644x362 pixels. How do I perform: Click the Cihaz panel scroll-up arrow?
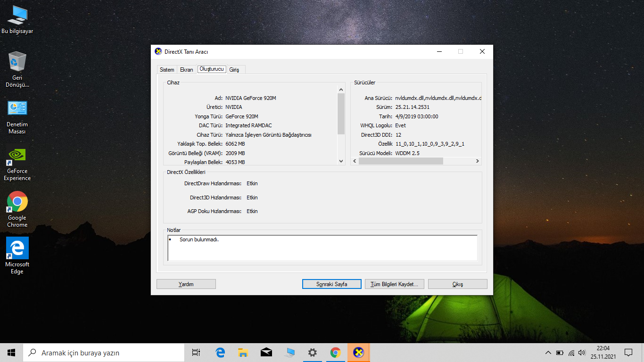341,89
